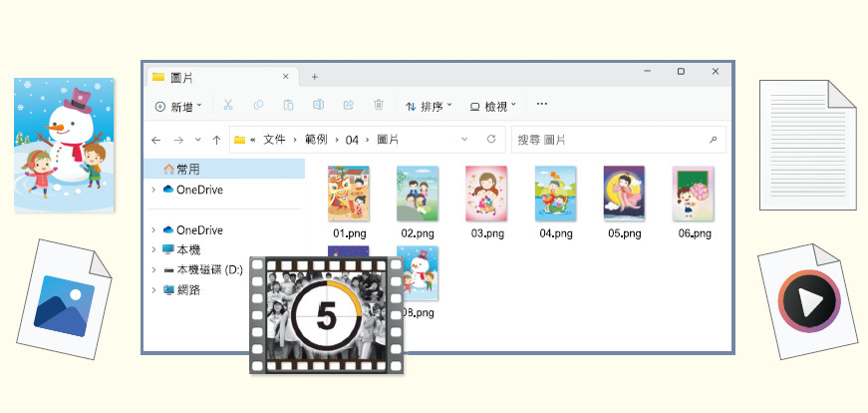
Task: Click the 搜尋 圖片 search field
Action: coord(608,140)
